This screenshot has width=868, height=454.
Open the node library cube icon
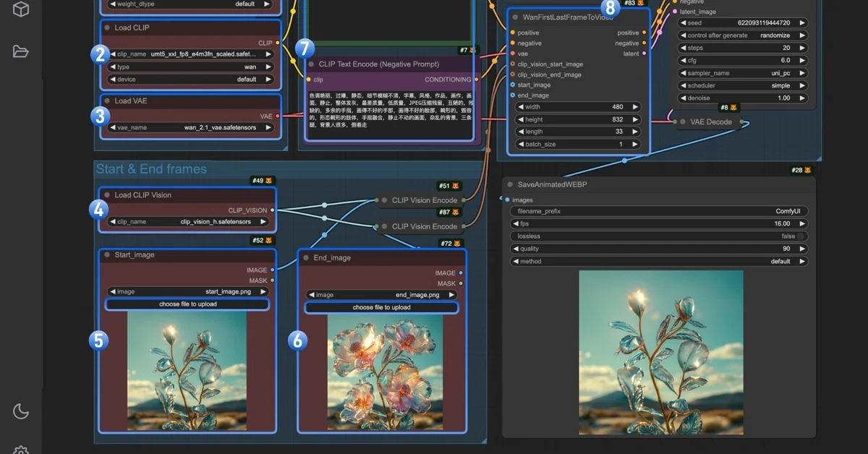coord(21,9)
